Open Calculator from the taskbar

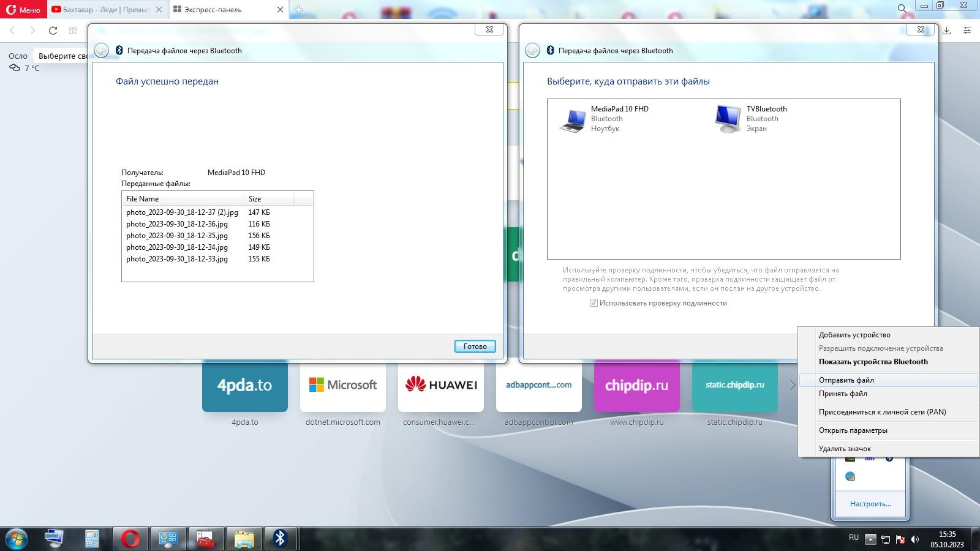coord(92,539)
